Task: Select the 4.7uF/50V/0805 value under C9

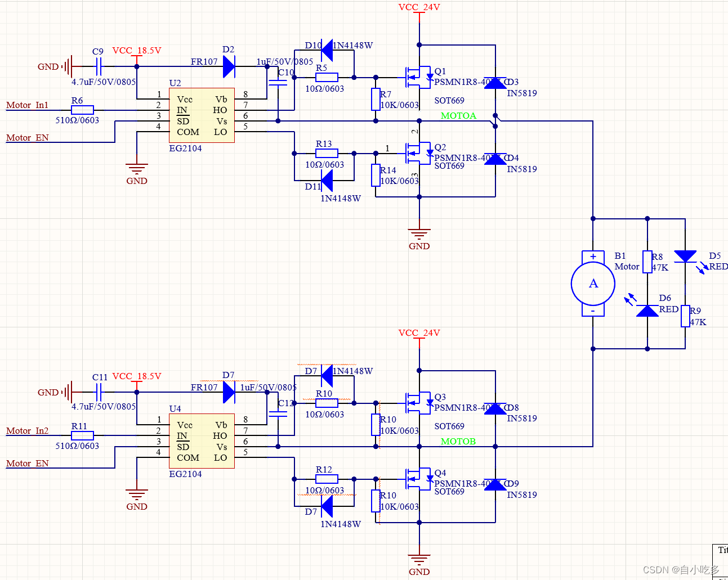Action: (104, 82)
